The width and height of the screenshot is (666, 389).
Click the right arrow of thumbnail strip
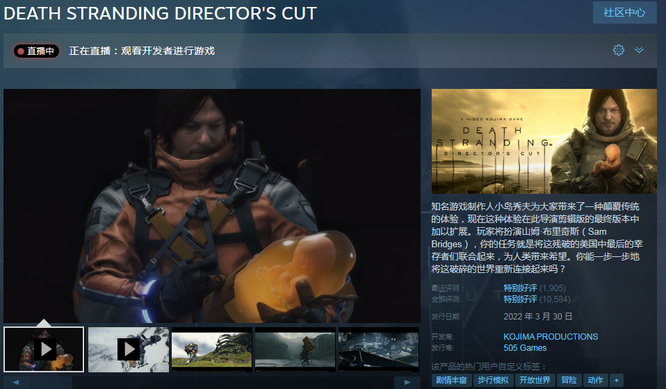pyautogui.click(x=406, y=382)
